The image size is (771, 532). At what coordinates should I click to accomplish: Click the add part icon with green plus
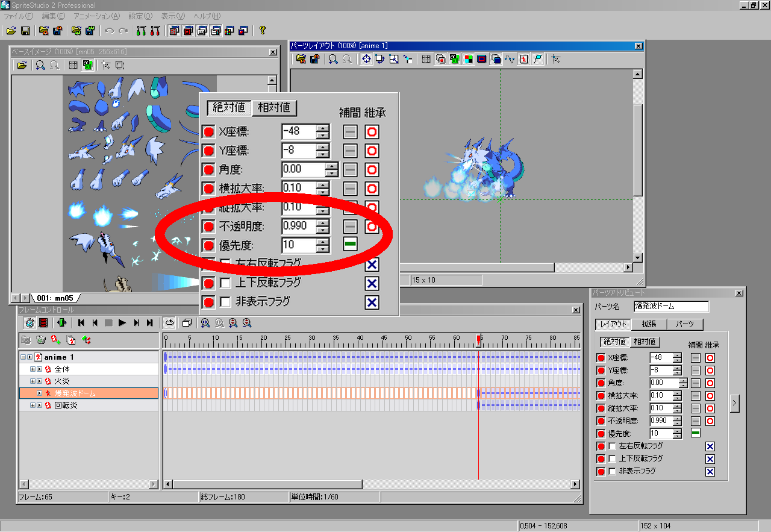coord(56,340)
